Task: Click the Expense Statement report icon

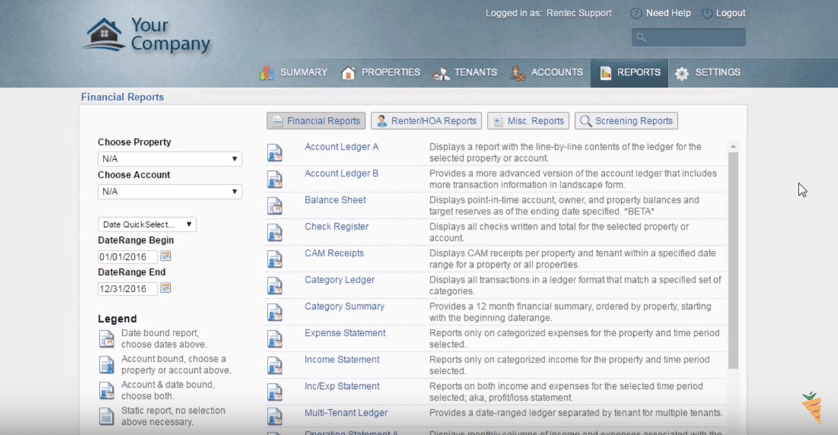Action: 275,339
